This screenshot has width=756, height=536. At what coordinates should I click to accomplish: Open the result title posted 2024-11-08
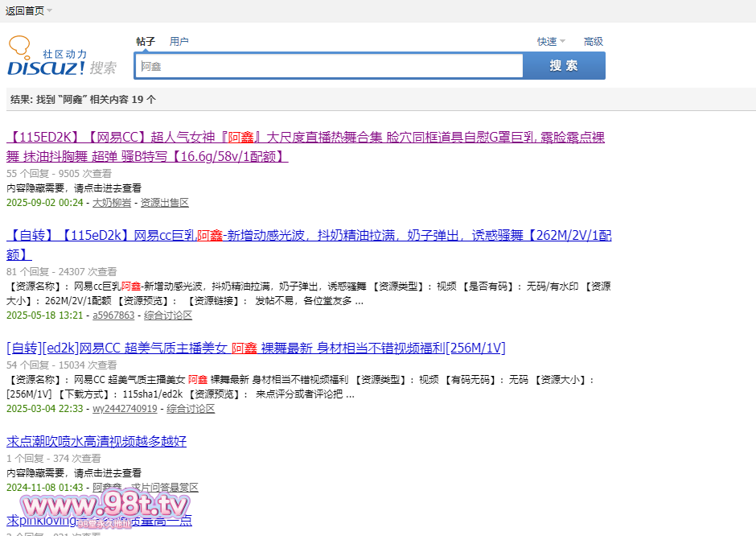[97, 441]
